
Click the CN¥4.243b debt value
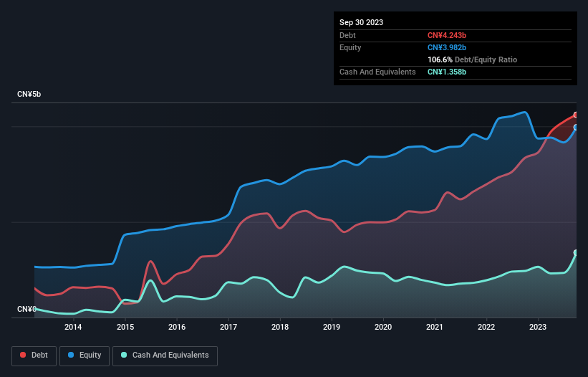coord(447,35)
